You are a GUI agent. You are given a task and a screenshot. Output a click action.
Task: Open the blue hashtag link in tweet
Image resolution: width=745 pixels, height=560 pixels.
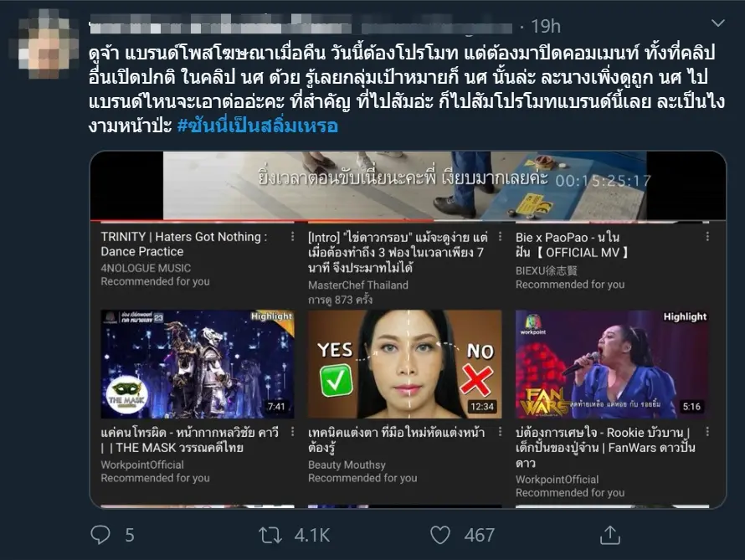coord(258,126)
